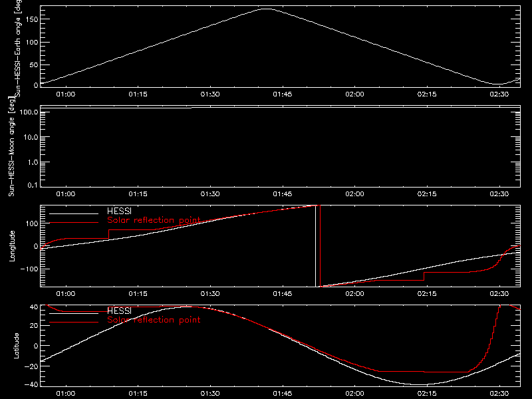Screen dimensions: 532x399
Task: Click the 0 tick on Longitude axis
Action: (x=37, y=246)
